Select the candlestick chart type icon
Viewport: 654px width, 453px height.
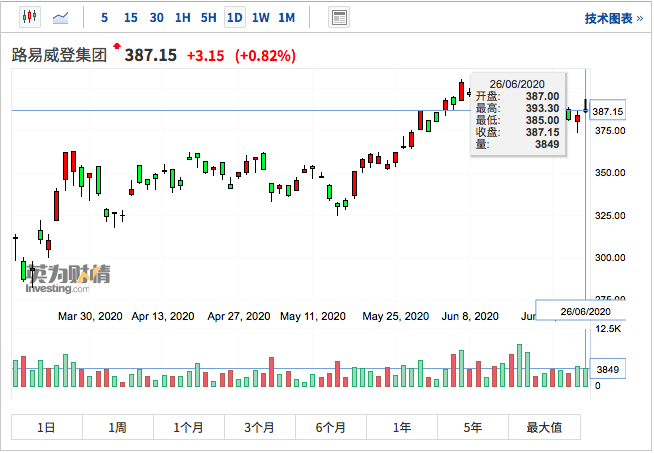coord(30,17)
